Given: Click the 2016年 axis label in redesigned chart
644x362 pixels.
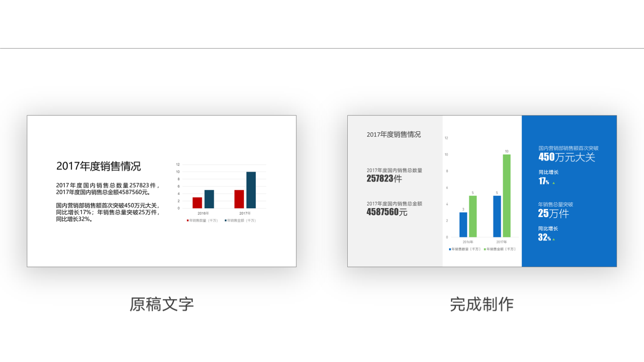Looking at the screenshot, I should (x=468, y=242).
